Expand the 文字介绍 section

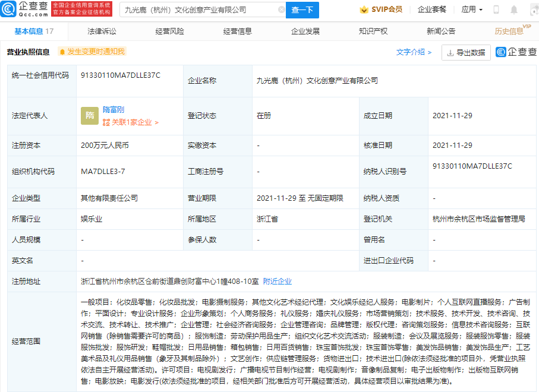point(414,52)
